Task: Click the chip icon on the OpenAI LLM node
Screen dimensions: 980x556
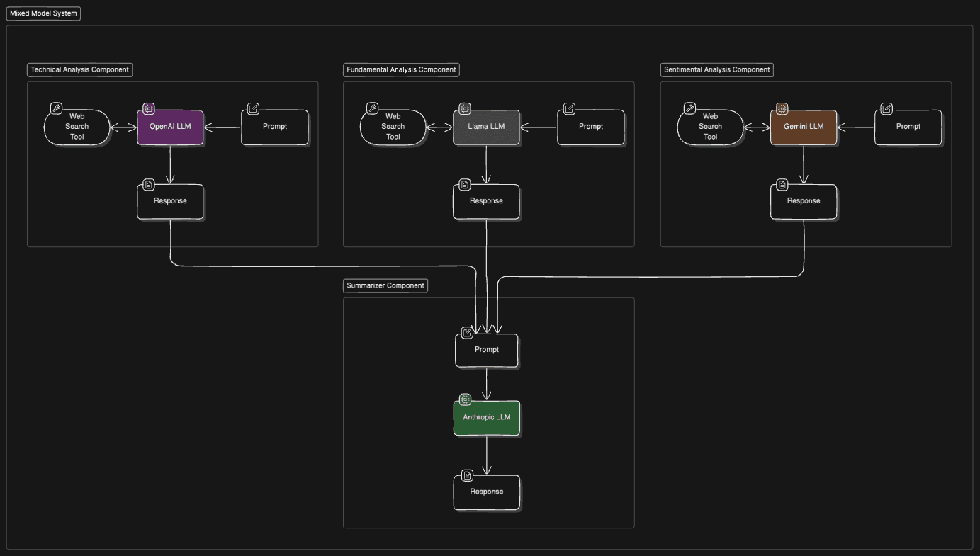Action: [149, 108]
